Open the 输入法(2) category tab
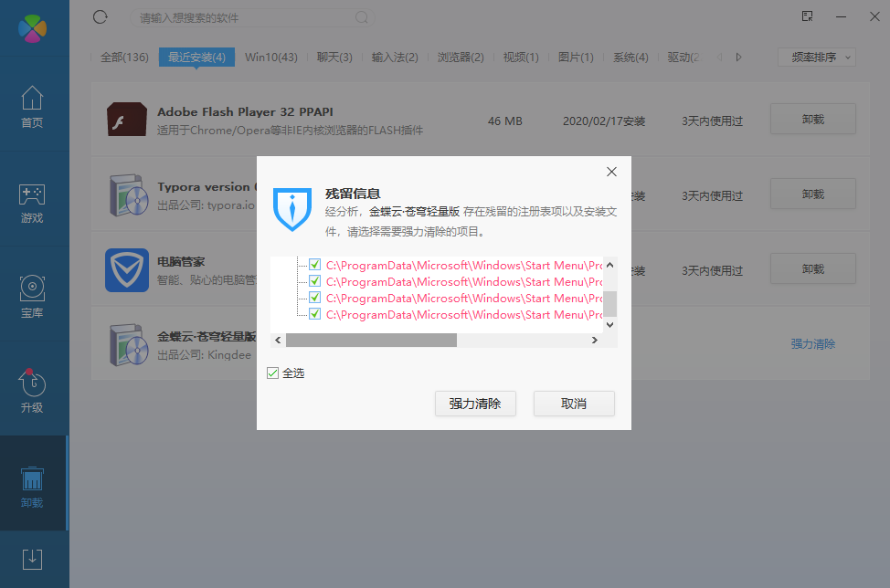 click(395, 58)
